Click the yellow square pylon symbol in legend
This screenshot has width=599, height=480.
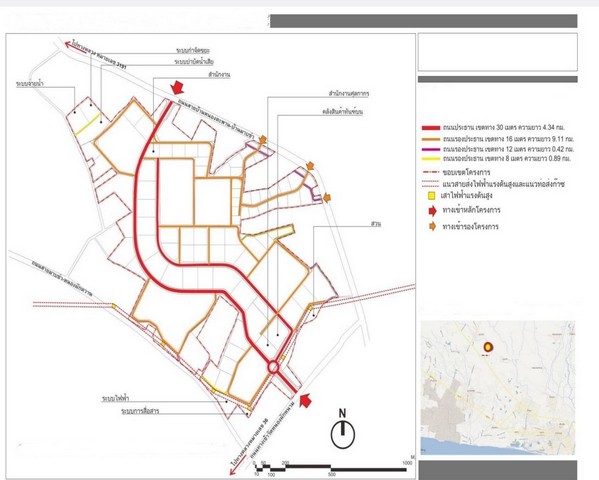coord(431,196)
